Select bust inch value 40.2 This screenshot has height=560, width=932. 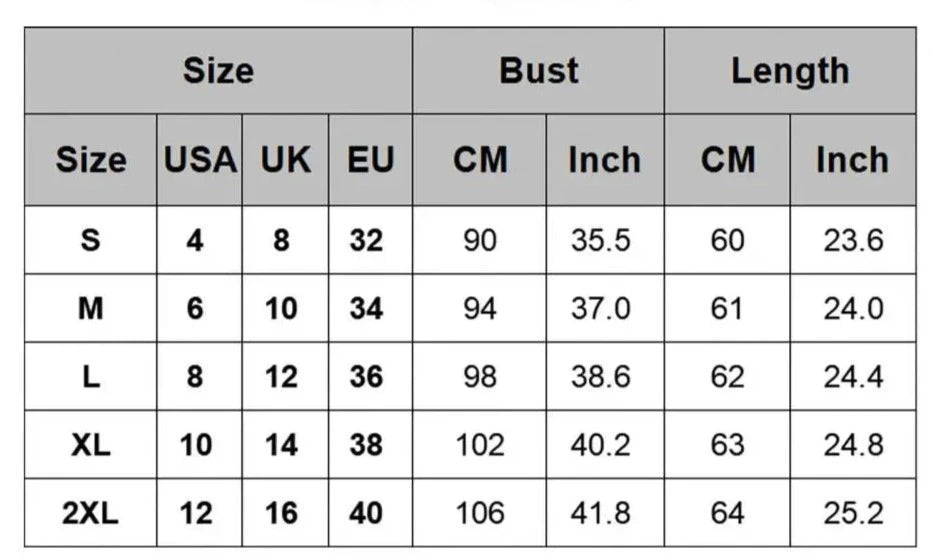[x=601, y=445]
